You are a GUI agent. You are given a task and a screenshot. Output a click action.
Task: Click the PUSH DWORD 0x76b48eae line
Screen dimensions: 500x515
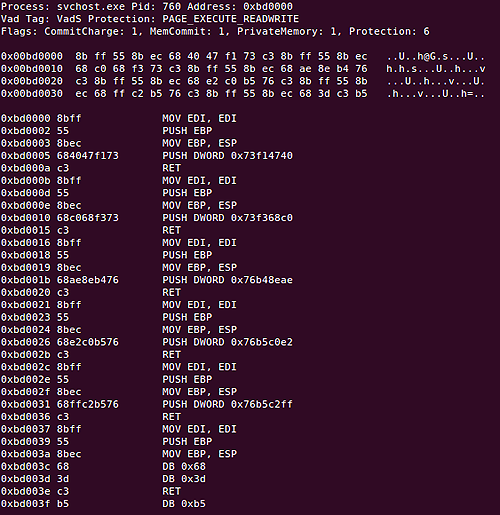pos(227,280)
